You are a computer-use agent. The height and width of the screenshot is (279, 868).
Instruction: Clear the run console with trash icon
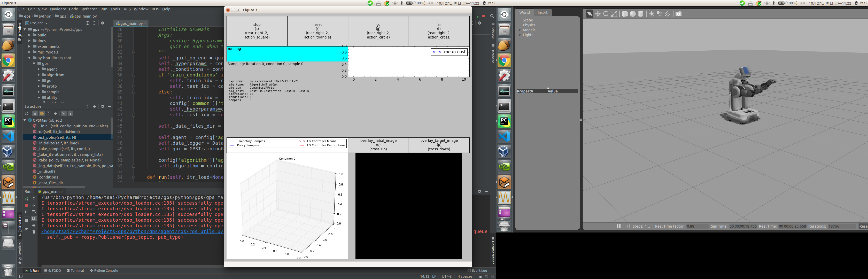[34, 232]
